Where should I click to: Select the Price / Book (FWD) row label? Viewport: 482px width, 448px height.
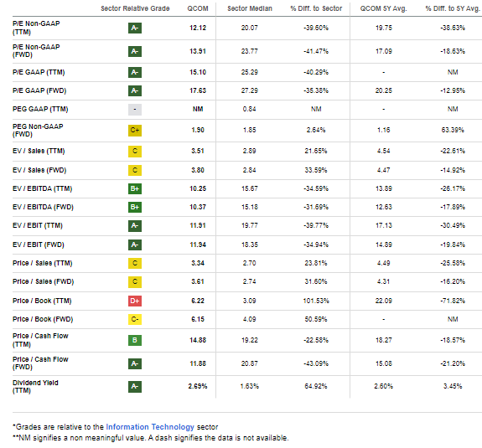43,319
